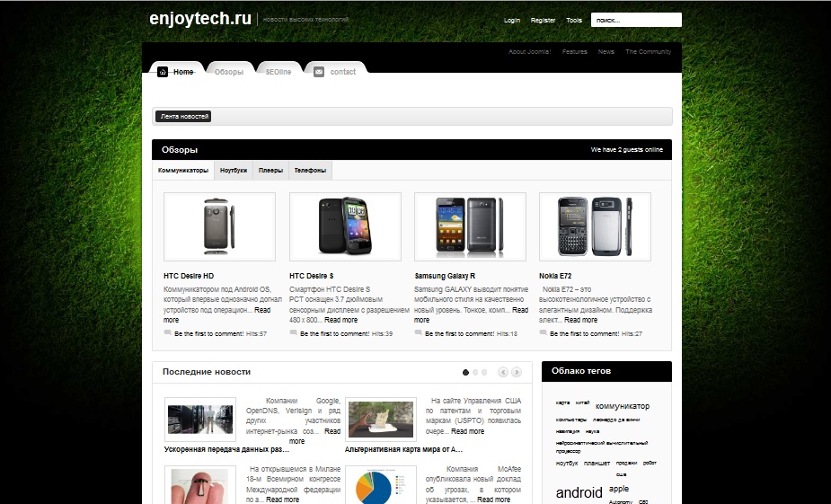The height and width of the screenshot is (504, 831).
Task: Click the Register link
Action: pyautogui.click(x=544, y=21)
